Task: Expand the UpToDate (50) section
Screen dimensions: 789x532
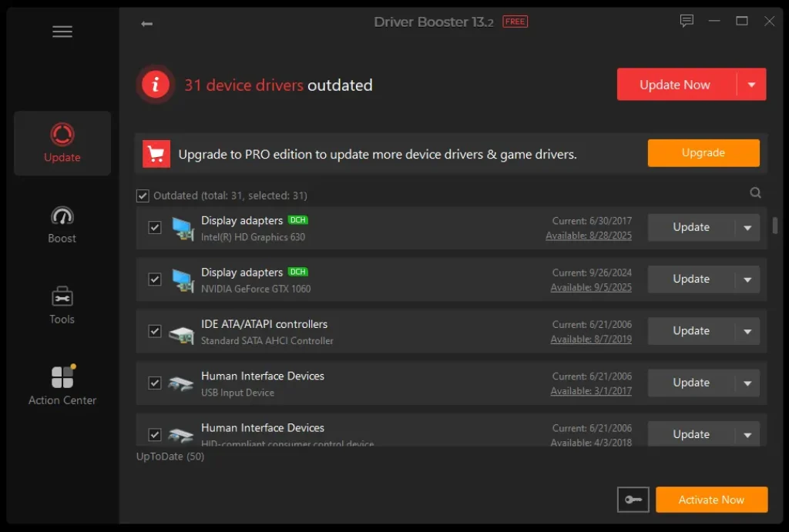Action: [170, 457]
